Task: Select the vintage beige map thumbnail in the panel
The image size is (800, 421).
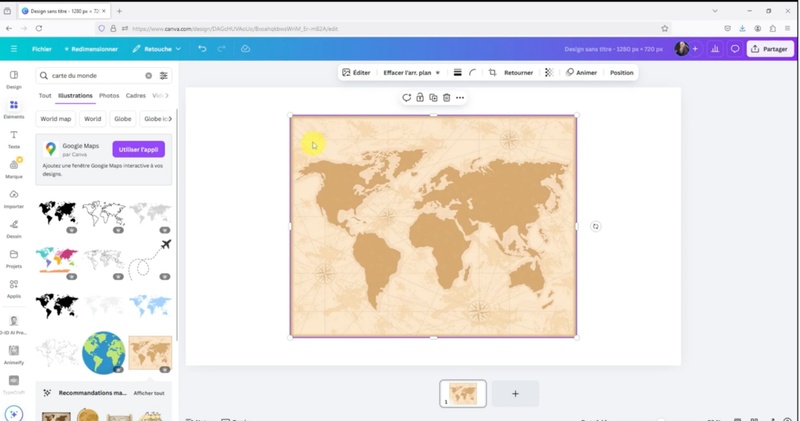Action: pos(150,353)
